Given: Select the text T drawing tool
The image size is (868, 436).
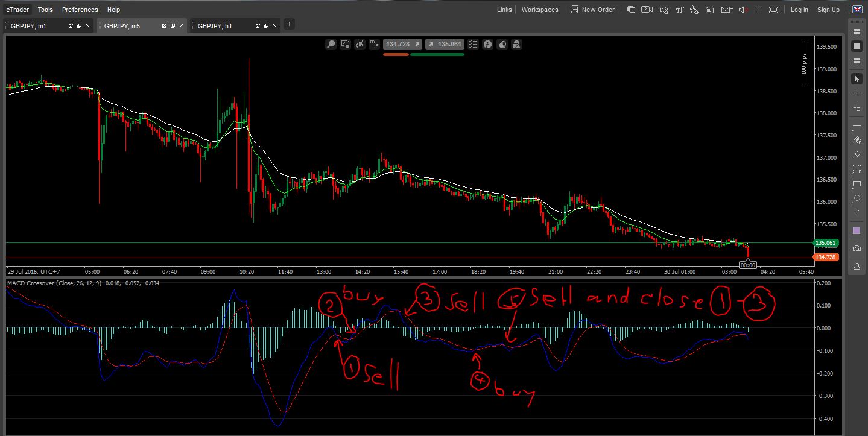Looking at the screenshot, I should click(857, 213).
